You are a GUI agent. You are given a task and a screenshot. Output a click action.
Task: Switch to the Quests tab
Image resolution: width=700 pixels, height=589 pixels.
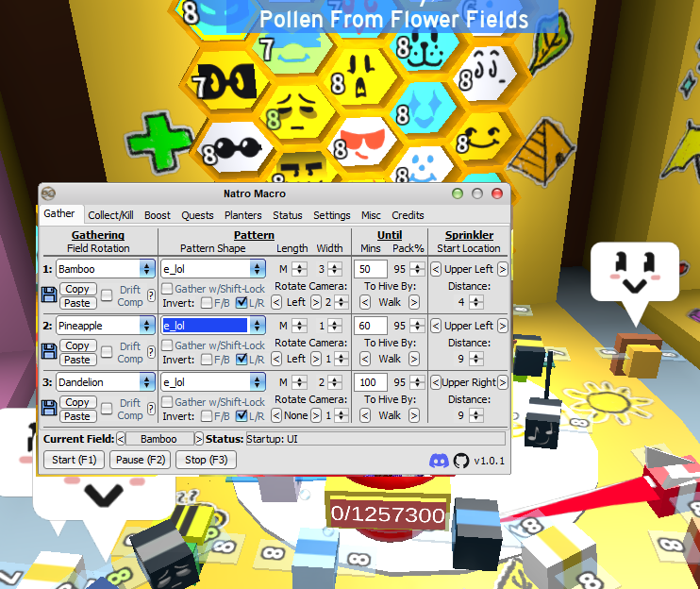click(197, 215)
